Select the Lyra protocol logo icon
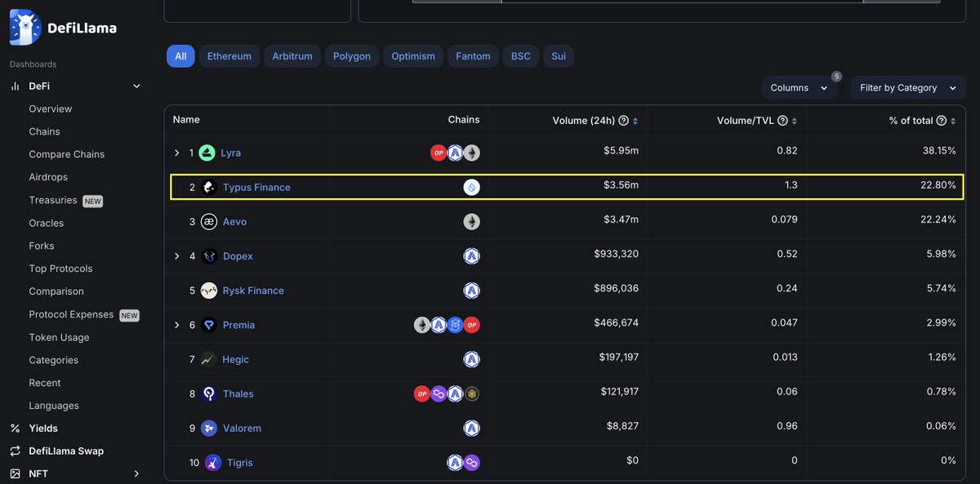 207,152
